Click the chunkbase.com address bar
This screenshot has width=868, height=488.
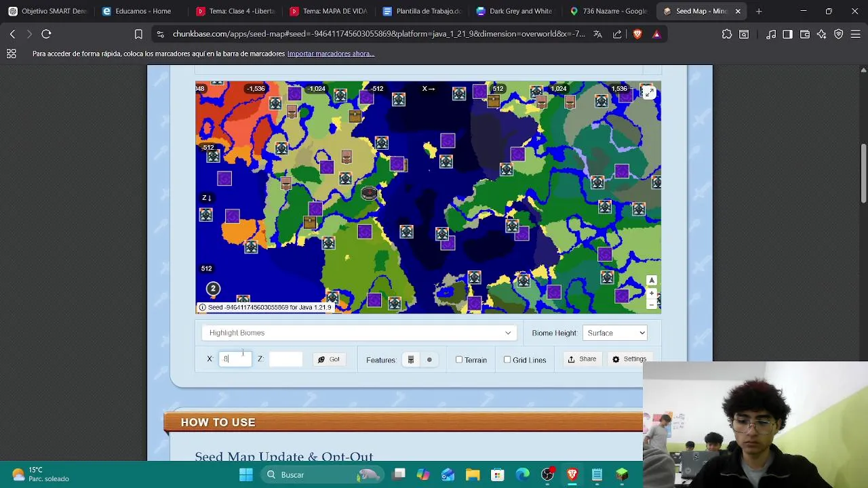click(x=378, y=34)
